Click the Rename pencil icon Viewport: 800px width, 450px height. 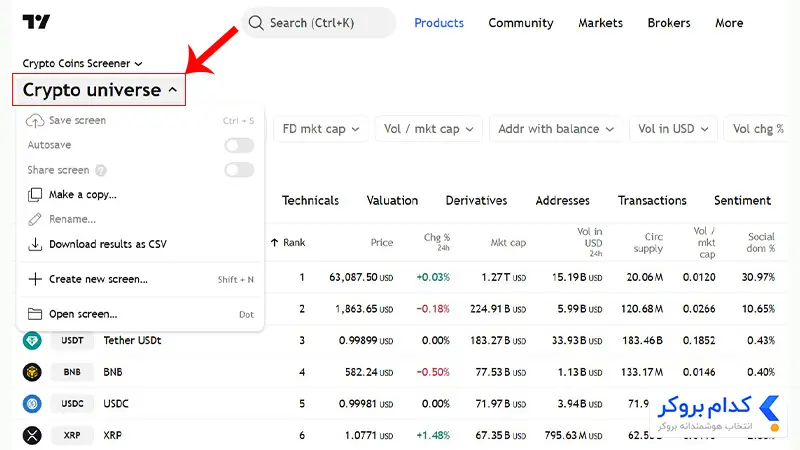tap(35, 219)
